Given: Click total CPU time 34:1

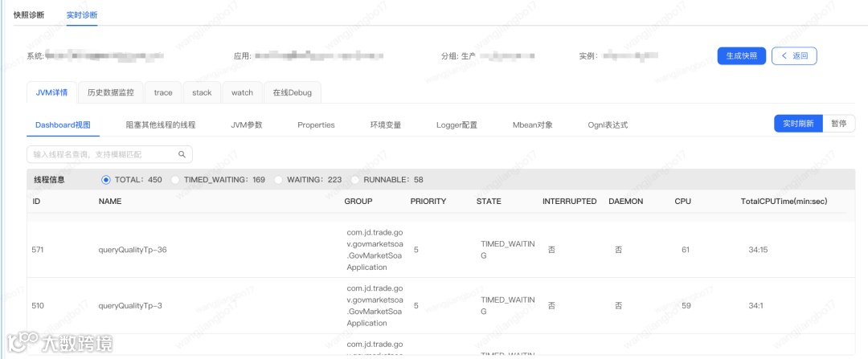Looking at the screenshot, I should click(x=755, y=305).
